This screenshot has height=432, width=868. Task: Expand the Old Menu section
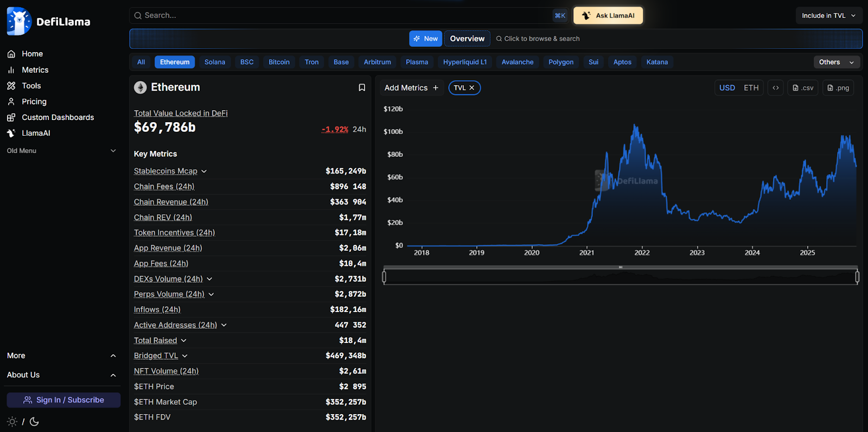(113, 151)
